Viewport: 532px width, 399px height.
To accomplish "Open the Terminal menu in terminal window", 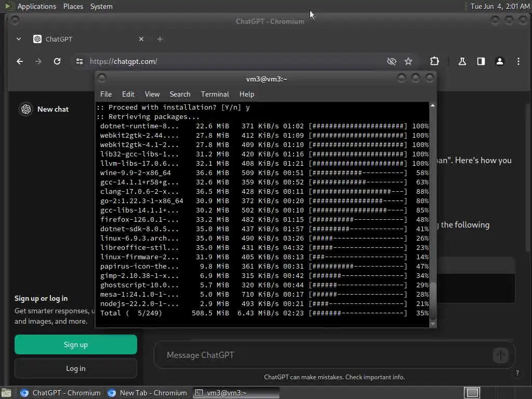I will pyautogui.click(x=215, y=95).
